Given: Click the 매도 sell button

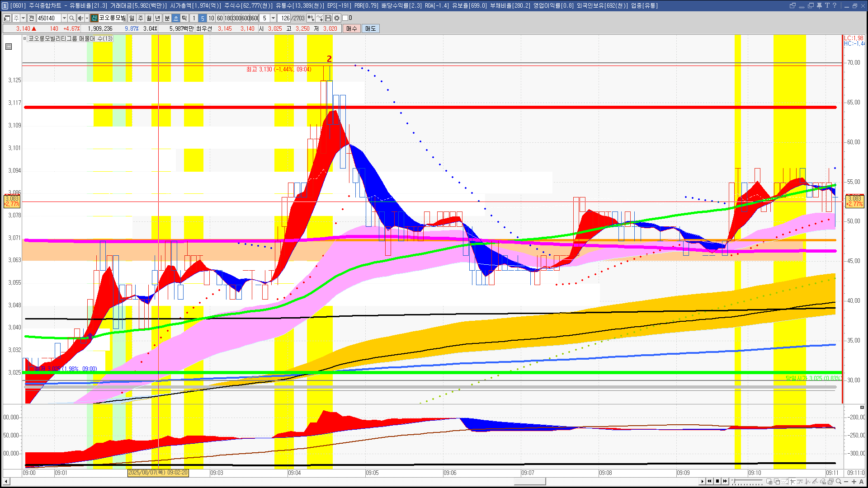Looking at the screenshot, I should click(371, 28).
